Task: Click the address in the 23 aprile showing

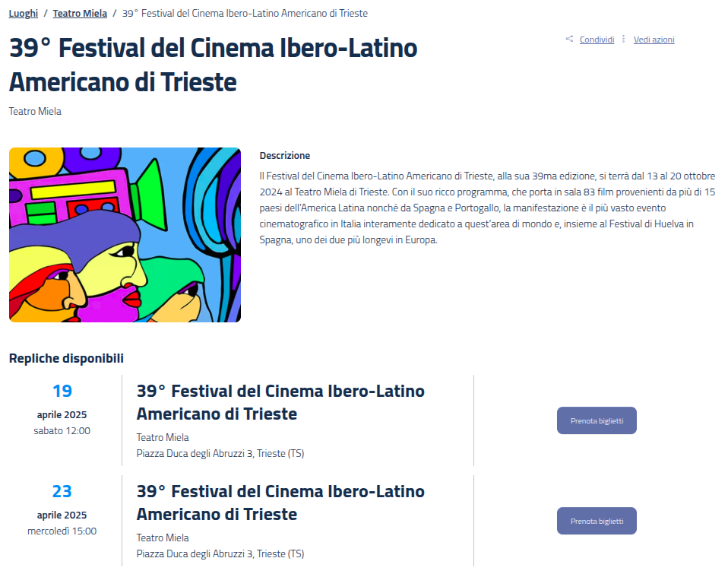Action: click(x=220, y=554)
